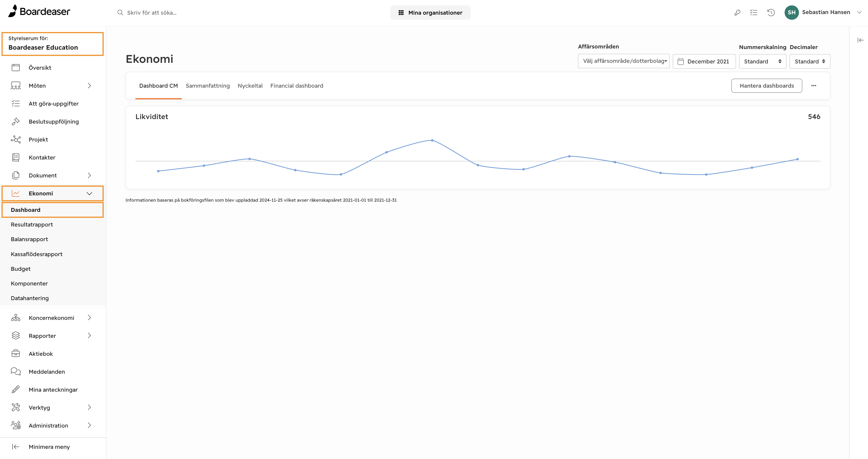Click the highest peak point on Likviditet chart
Viewport: 868px width, 459px height.
(432, 140)
